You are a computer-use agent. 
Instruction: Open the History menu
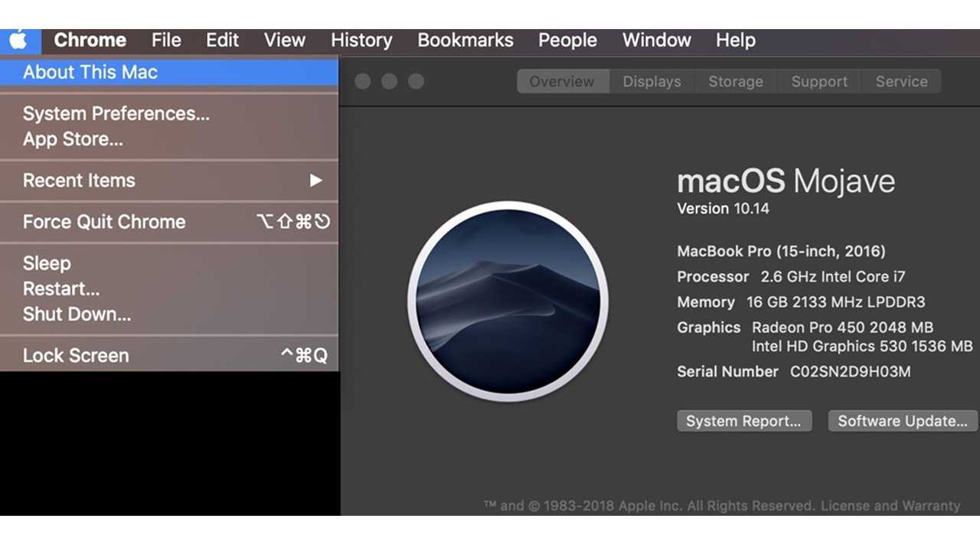pos(361,40)
